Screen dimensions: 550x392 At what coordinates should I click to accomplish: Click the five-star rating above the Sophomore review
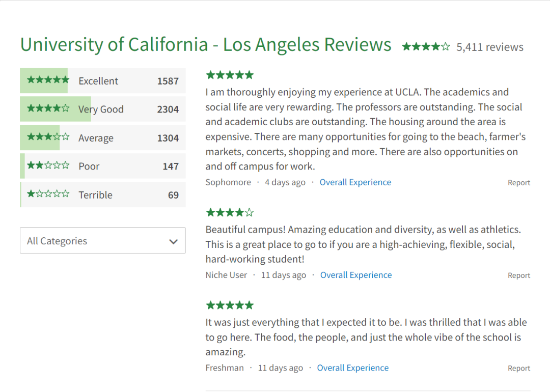[229, 75]
